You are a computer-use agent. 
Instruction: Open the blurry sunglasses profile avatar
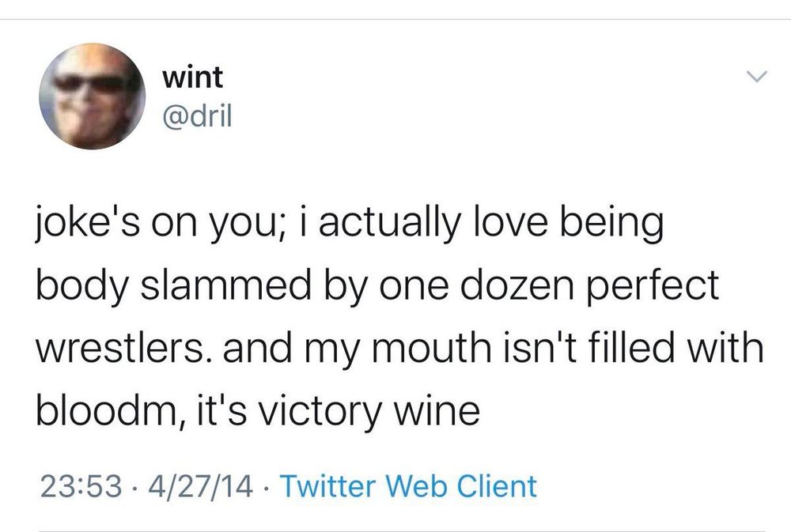tap(93, 96)
